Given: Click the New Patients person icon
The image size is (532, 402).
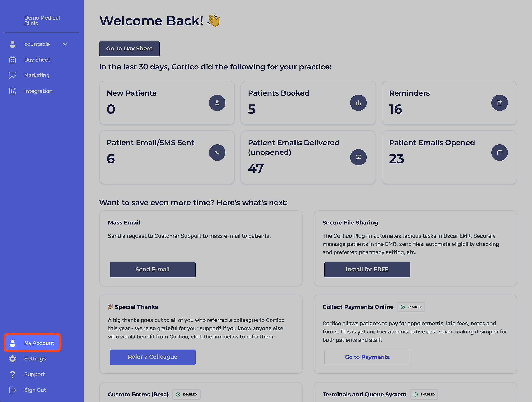Looking at the screenshot, I should pos(217,103).
